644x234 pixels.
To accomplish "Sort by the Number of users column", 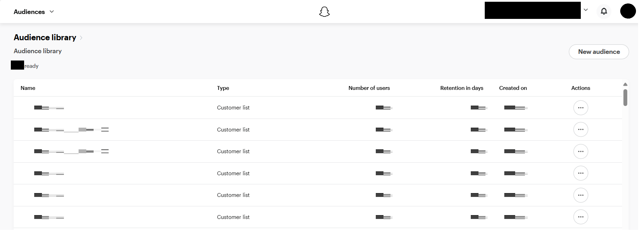I will (369, 88).
